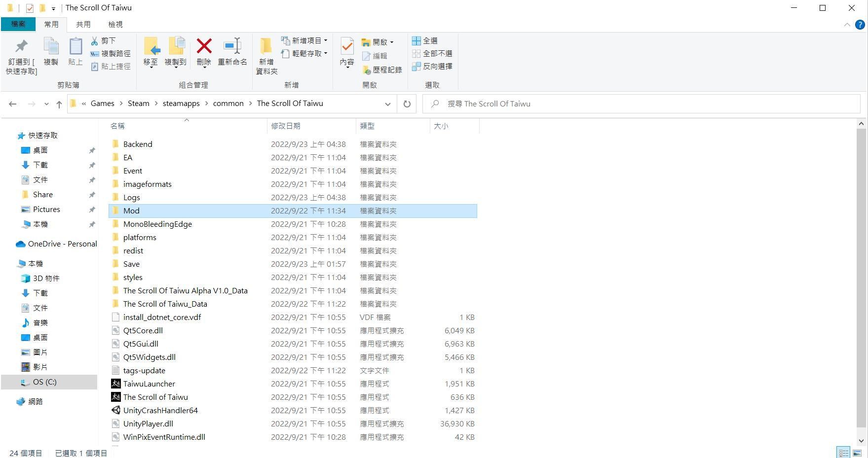Switch to large thumbnails view
This screenshot has width=868, height=458.
pos(857,453)
